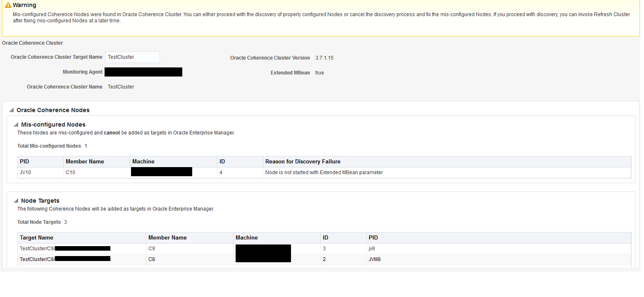The height and width of the screenshot is (297, 644).
Task: Click the cluster version value 3.7.1.15
Action: tap(324, 58)
